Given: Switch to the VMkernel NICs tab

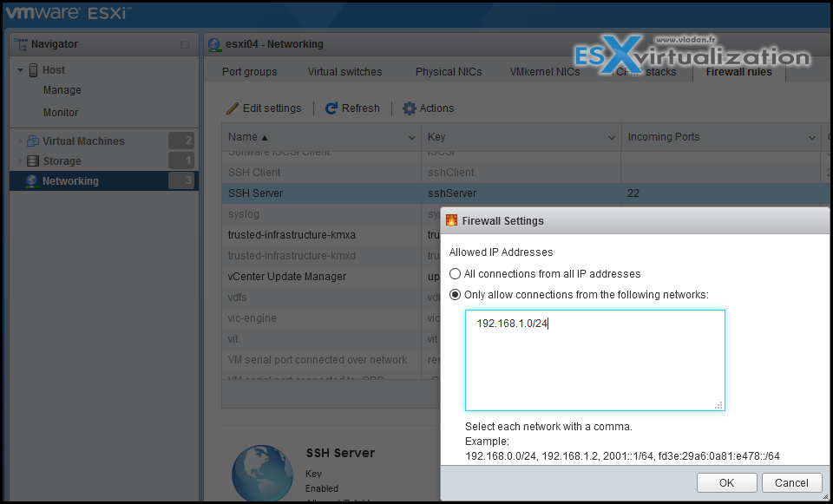Looking at the screenshot, I should pyautogui.click(x=545, y=72).
